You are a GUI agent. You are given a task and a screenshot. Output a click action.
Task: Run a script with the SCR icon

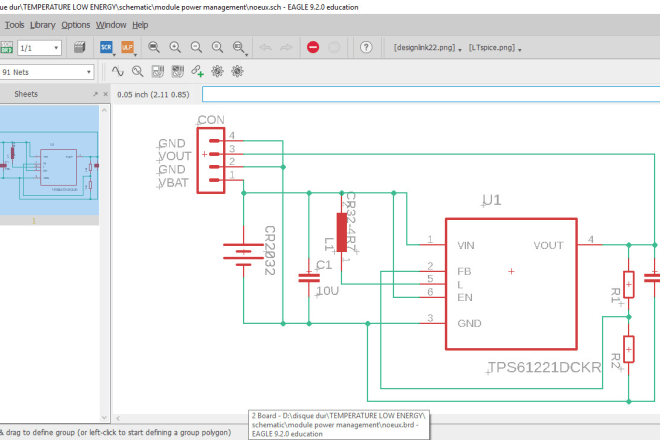click(106, 47)
